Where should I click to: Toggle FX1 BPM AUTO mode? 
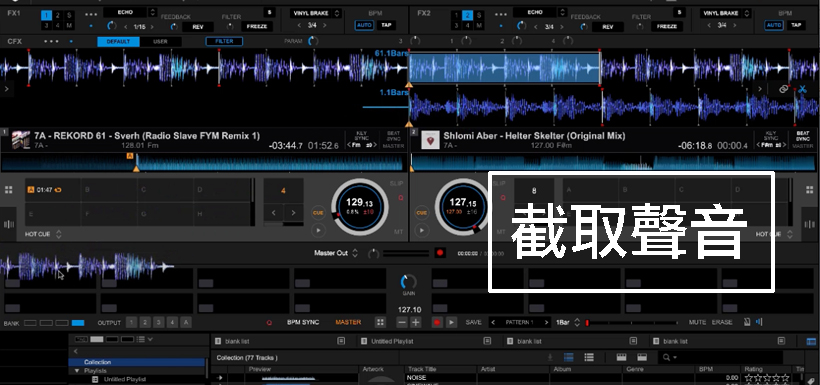[x=364, y=25]
